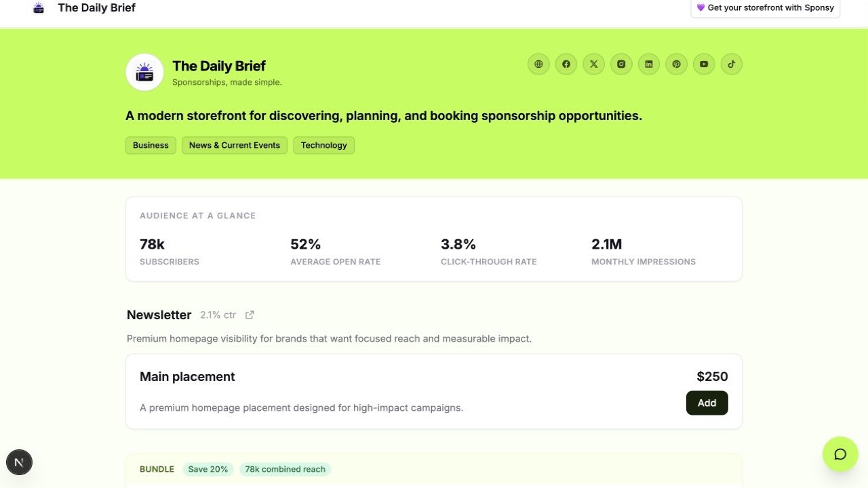Click the round Daily Brief avatar logo
The height and width of the screenshot is (488, 868).
[144, 72]
